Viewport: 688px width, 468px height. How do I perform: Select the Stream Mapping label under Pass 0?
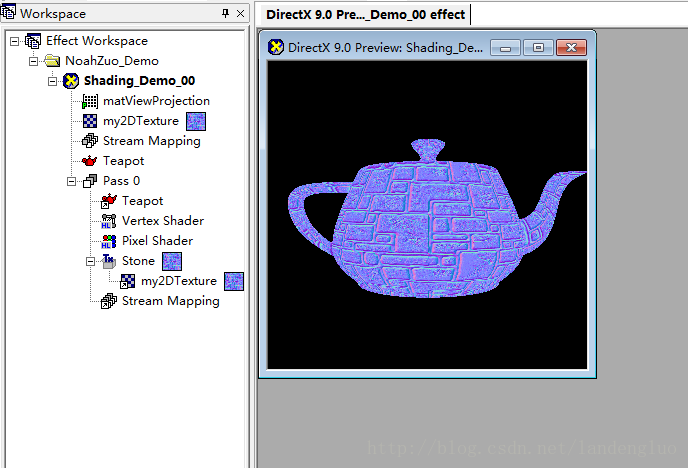click(171, 301)
